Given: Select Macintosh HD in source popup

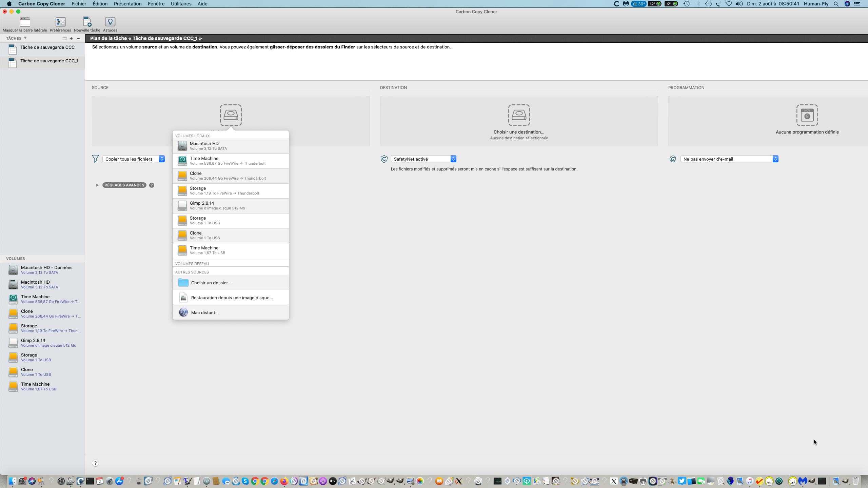Looking at the screenshot, I should [x=231, y=146].
